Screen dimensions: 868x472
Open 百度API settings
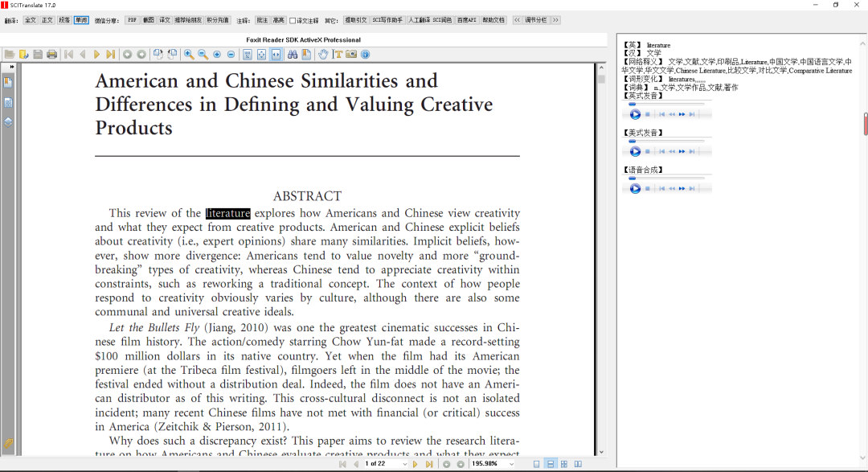pos(467,20)
